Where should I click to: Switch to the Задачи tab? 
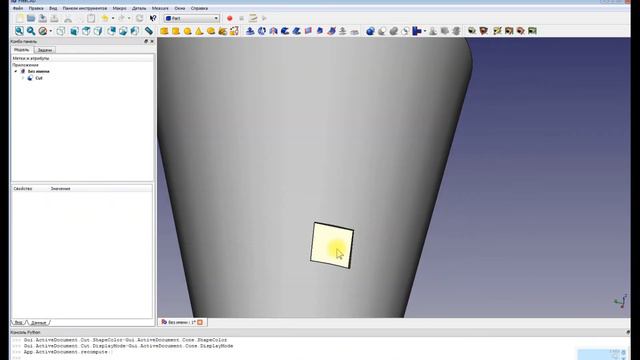44,50
